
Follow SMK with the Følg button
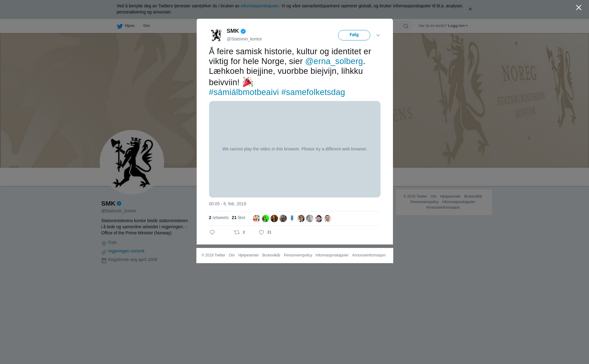coord(354,35)
